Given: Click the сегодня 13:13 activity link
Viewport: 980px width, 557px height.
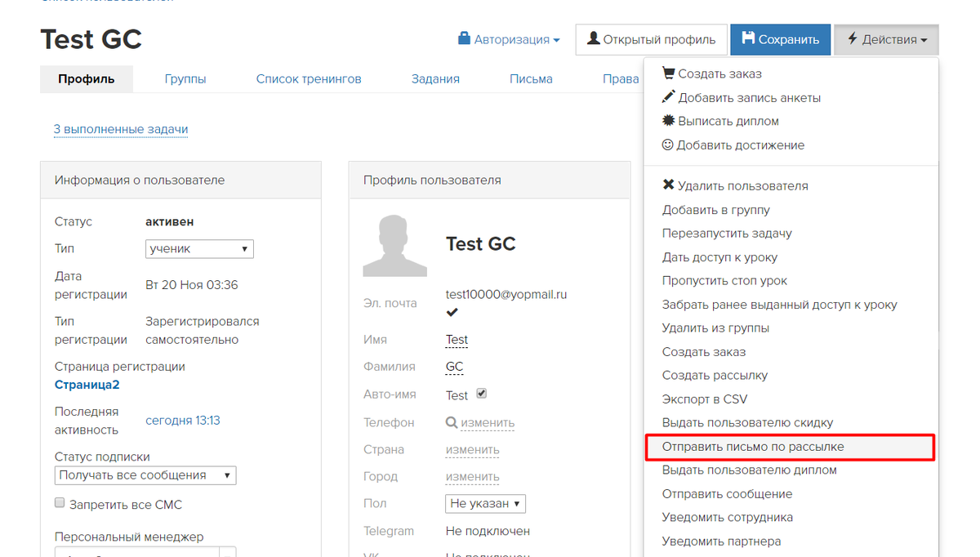Looking at the screenshot, I should [x=183, y=421].
